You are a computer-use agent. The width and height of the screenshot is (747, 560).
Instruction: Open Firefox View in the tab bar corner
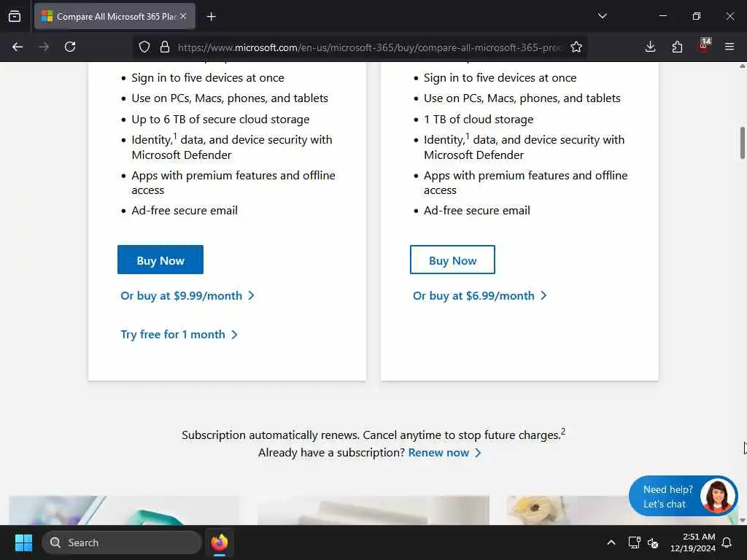point(15,16)
